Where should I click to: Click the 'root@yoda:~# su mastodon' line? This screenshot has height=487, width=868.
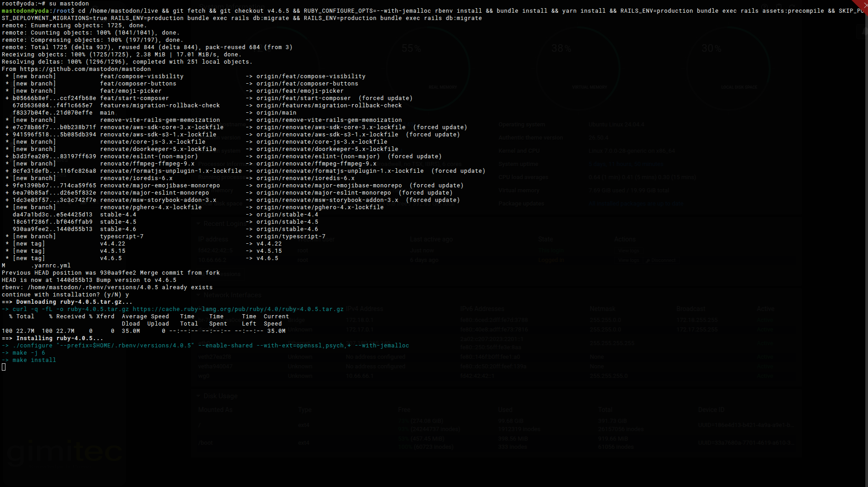tap(45, 4)
